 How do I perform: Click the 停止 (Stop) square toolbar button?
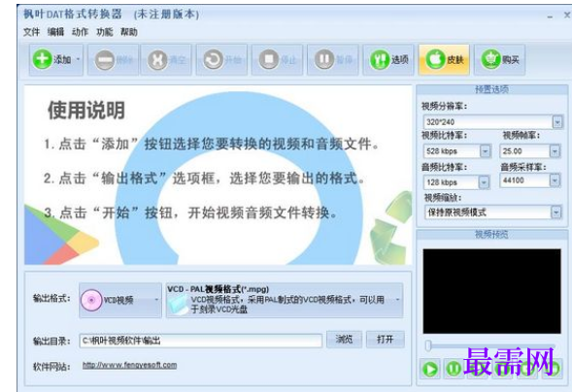point(277,60)
